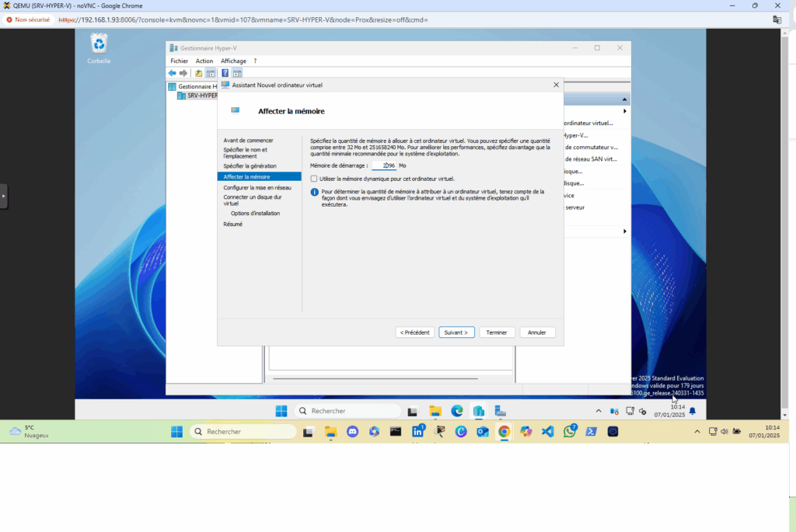796x532 pixels.
Task: Open the host clock showing 10:14 07/01/2025
Action: (764, 432)
